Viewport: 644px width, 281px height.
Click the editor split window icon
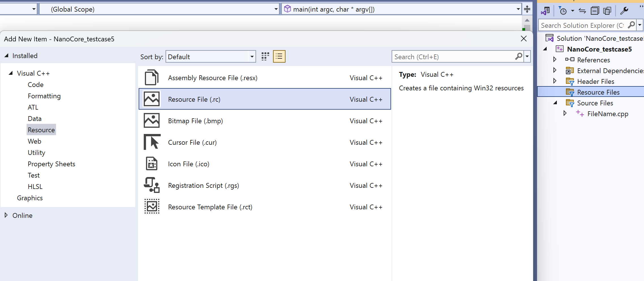tap(527, 9)
